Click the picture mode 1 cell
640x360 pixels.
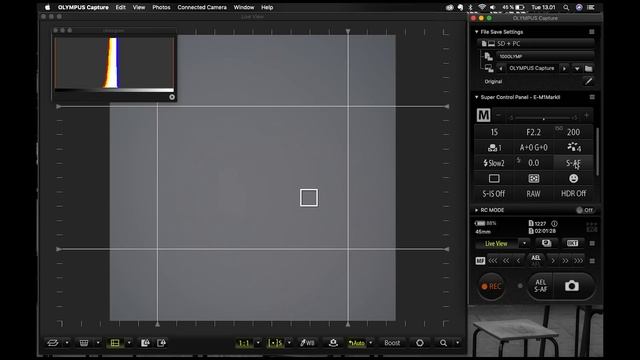[x=494, y=147]
